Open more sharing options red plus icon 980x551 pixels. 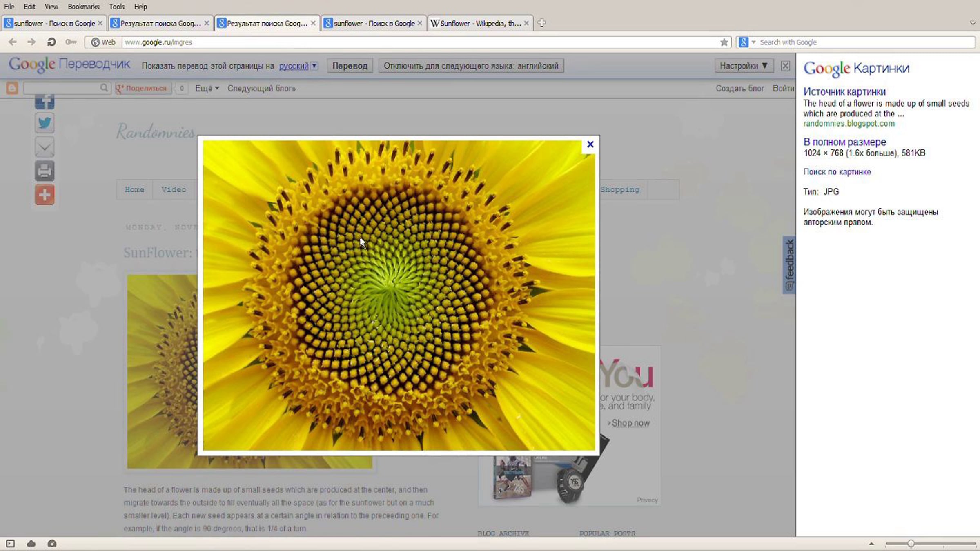45,195
